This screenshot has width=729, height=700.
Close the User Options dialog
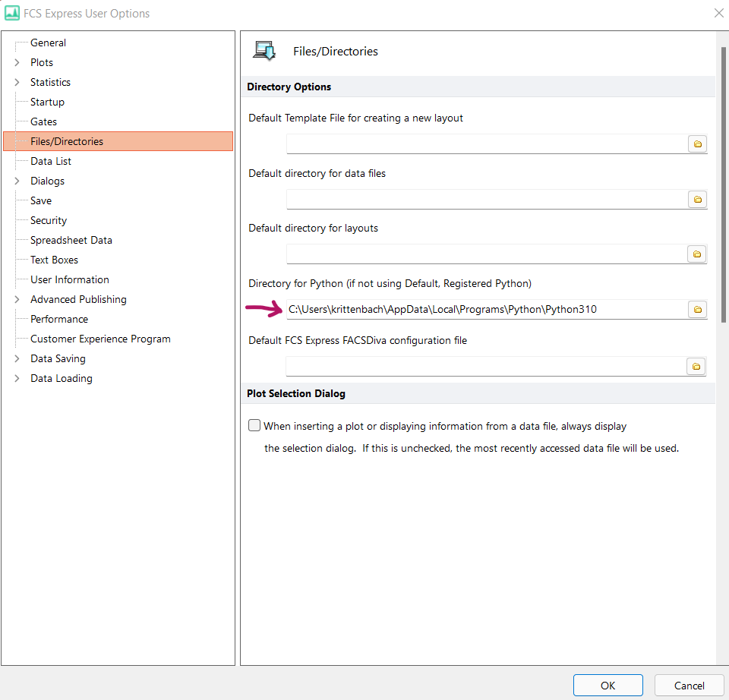click(x=718, y=13)
